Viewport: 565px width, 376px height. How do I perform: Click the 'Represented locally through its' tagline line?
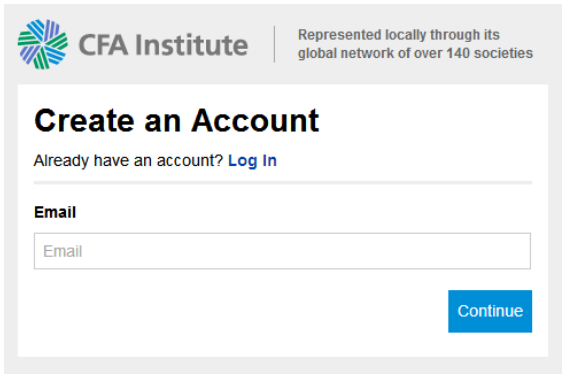click(399, 35)
